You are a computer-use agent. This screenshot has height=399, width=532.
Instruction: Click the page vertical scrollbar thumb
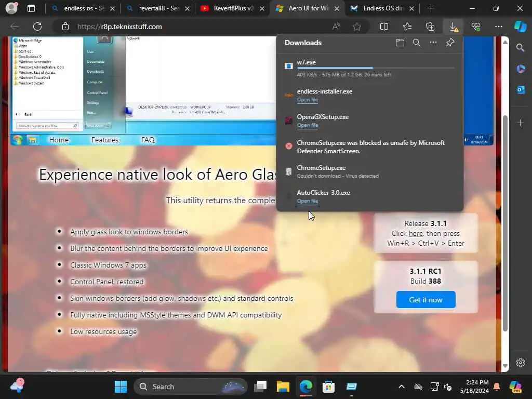(505, 224)
